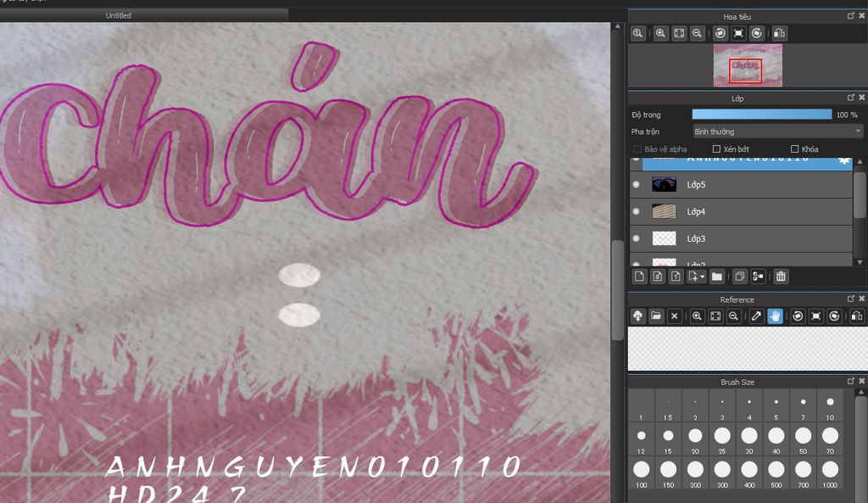Reset canvas rotation in Hoa tiêu panel

pyautogui.click(x=738, y=33)
